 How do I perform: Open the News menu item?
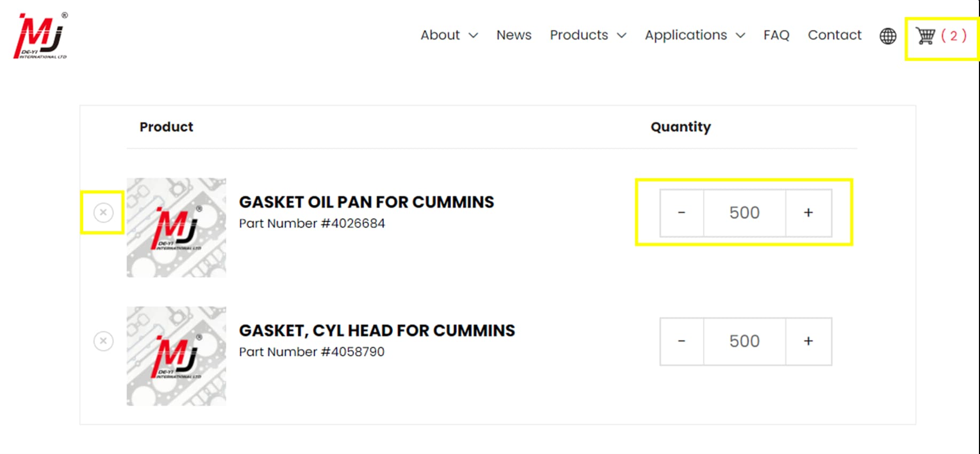coord(513,35)
